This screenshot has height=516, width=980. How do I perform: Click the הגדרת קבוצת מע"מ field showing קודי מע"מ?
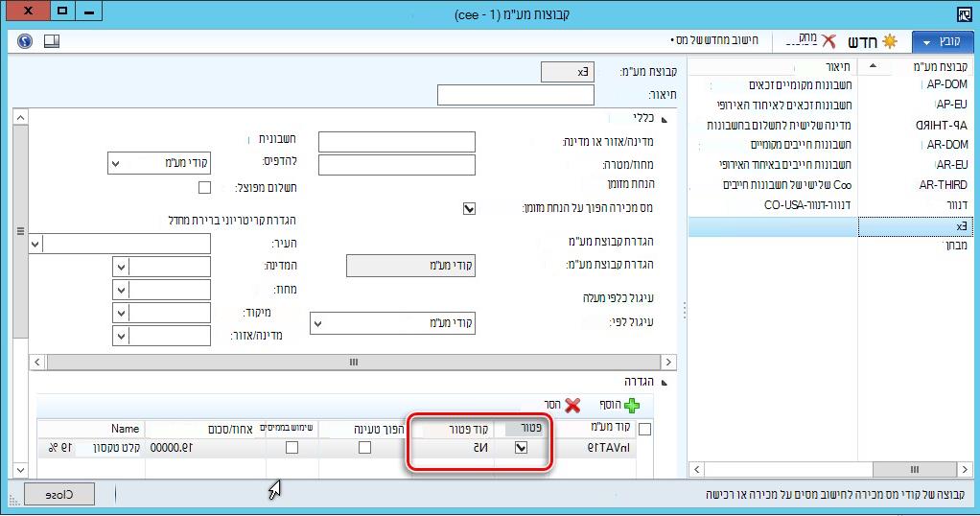[x=410, y=266]
